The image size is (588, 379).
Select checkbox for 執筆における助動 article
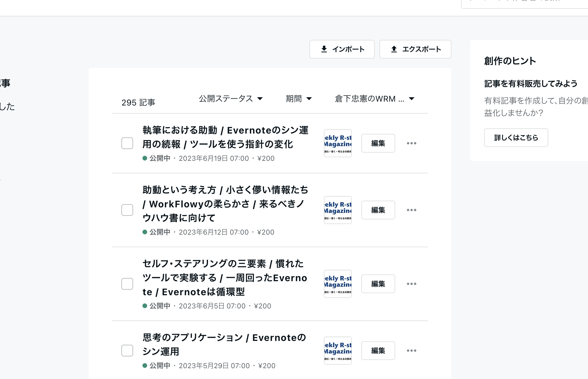click(127, 143)
